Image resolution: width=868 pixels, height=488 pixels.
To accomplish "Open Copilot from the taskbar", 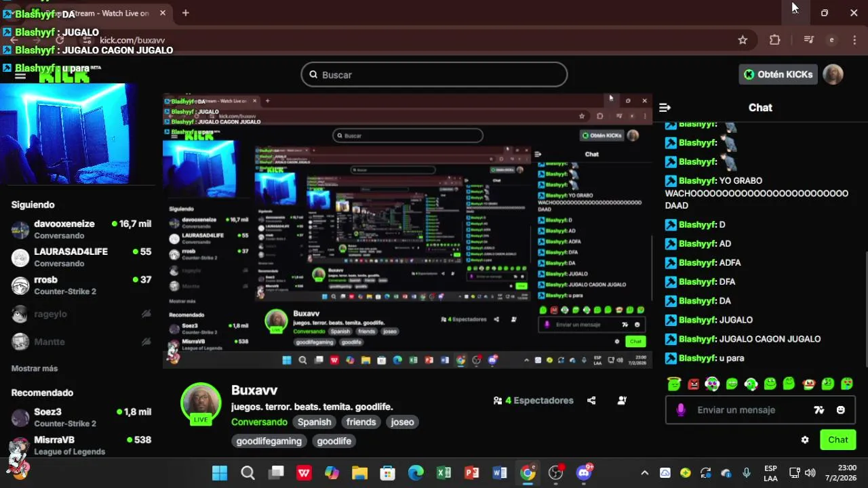I will point(332,473).
